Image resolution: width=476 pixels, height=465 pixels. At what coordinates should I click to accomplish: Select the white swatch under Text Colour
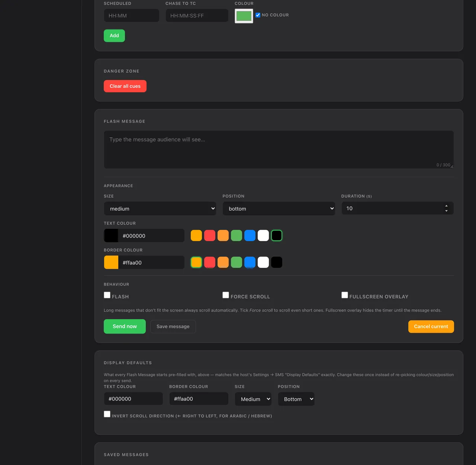263,235
